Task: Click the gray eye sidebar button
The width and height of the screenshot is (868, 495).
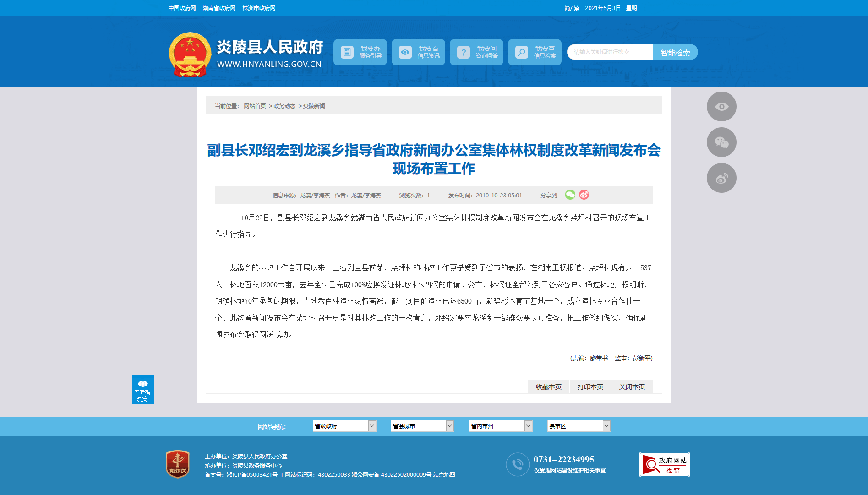Action: click(x=721, y=107)
